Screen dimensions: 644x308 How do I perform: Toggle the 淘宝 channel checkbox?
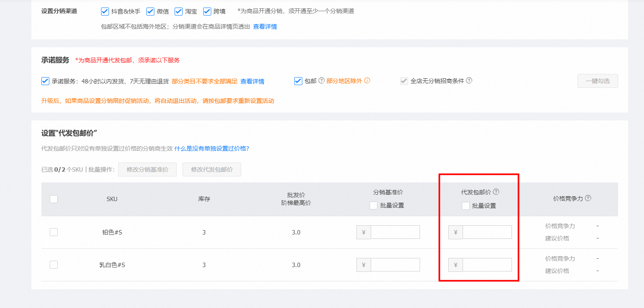pos(179,12)
